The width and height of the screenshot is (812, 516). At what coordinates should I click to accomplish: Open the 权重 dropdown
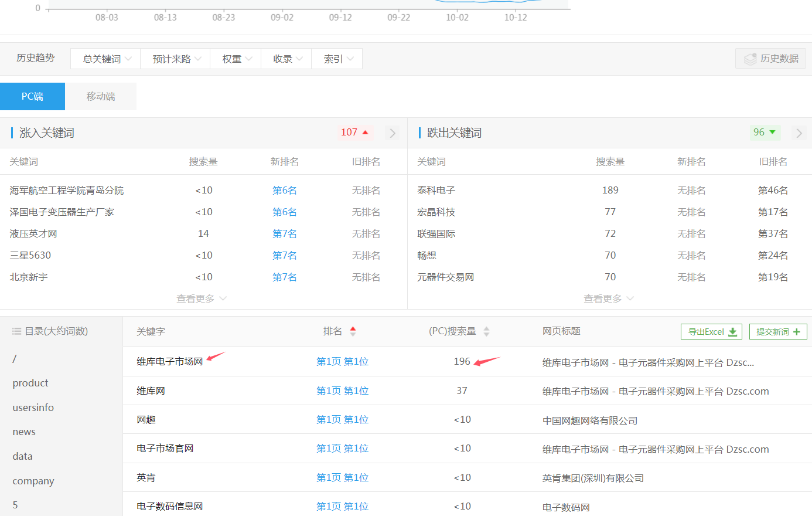click(x=236, y=59)
